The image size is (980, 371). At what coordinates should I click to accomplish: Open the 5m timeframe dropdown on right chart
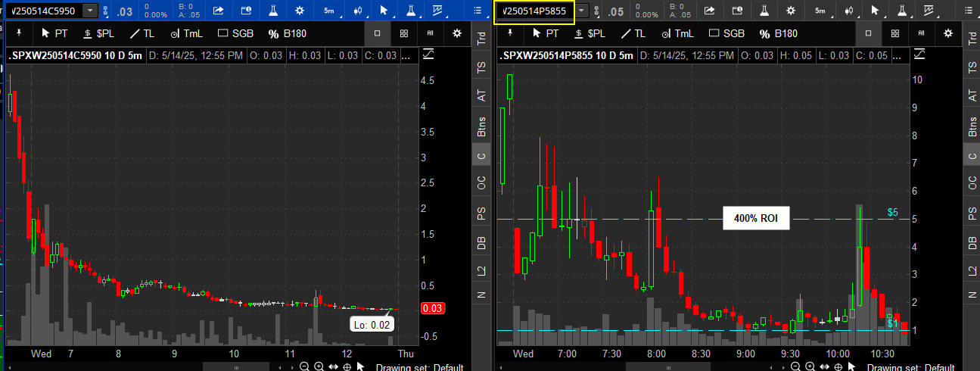pos(821,11)
